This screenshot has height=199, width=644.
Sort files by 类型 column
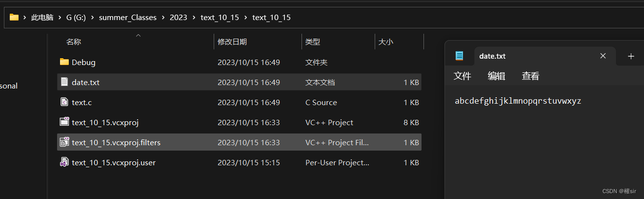click(x=313, y=42)
